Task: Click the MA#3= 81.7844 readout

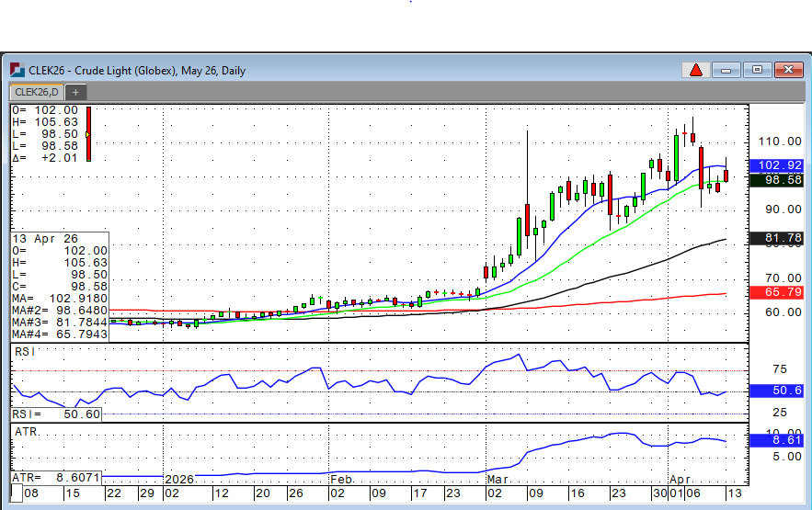Action: (60, 323)
